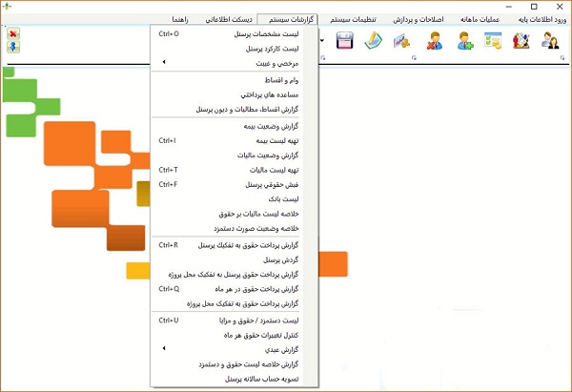Click the application logo in title bar
This screenshot has height=392, width=572.
tap(7, 7)
